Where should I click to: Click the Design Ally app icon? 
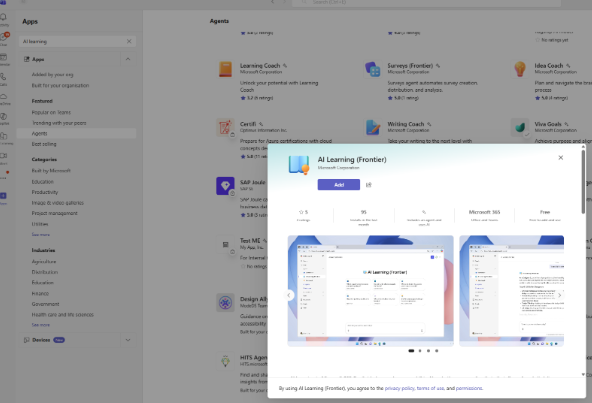coord(225,303)
